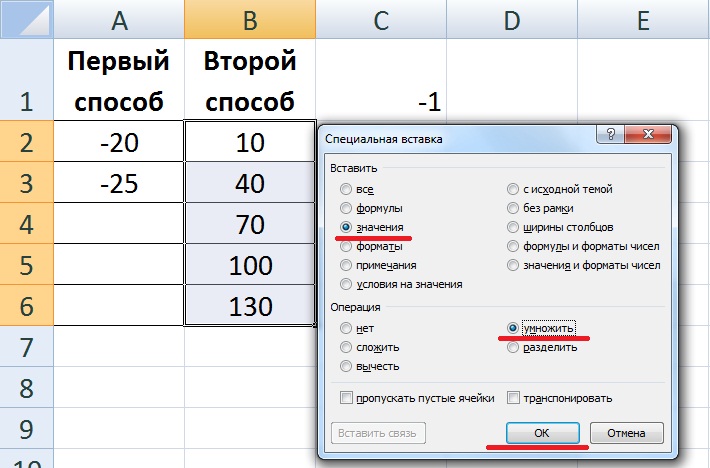Choose the 'сложить' operation

click(346, 347)
